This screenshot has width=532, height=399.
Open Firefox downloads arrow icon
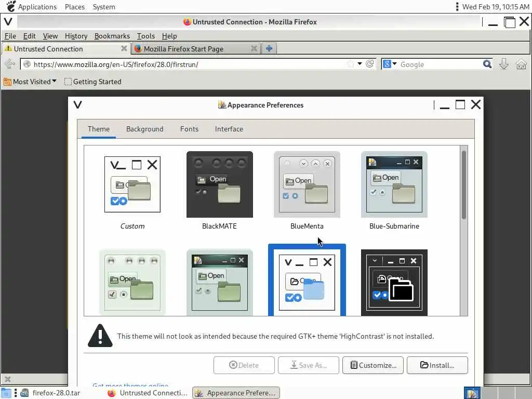[504, 64]
